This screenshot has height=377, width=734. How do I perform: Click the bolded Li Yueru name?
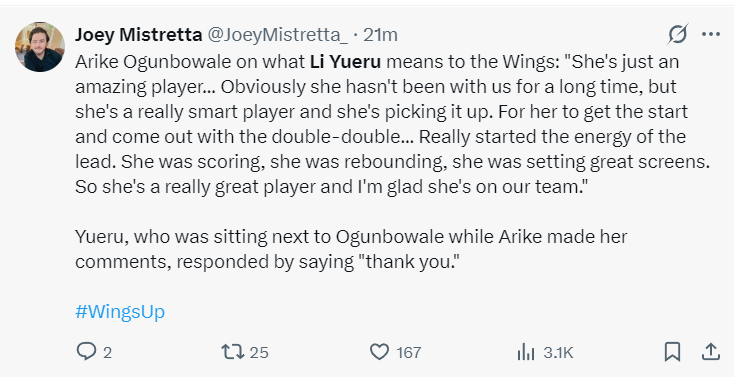click(x=345, y=62)
